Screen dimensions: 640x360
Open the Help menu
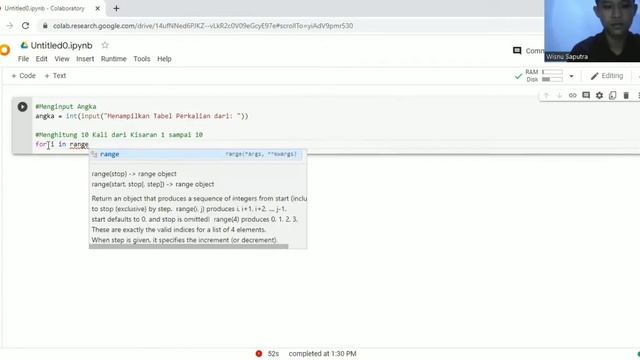[x=164, y=59]
